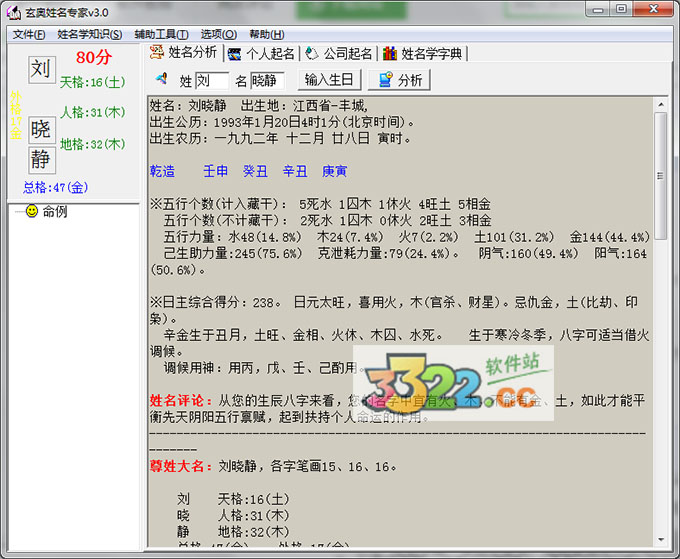Click the yellow 外格17金 vertical label
Image resolution: width=680 pixels, height=559 pixels.
[x=16, y=114]
